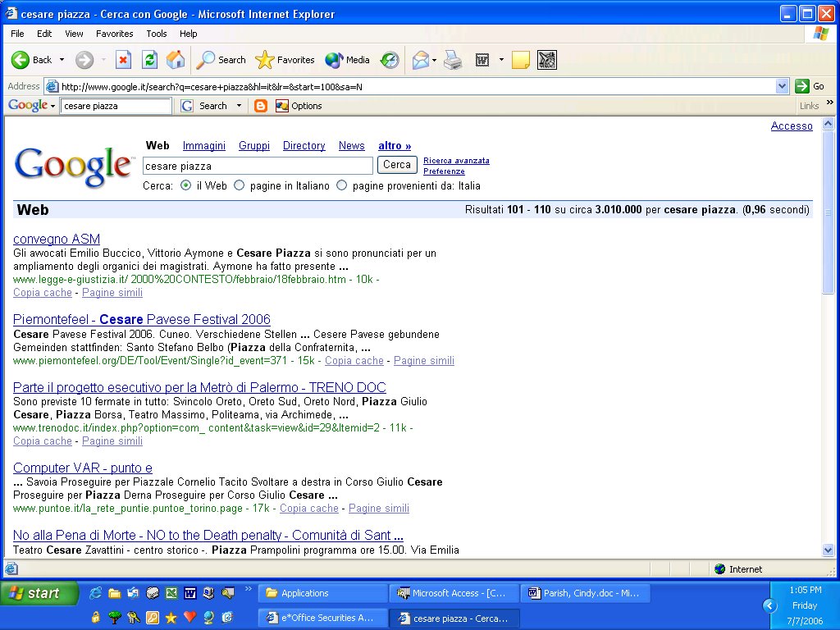Screen dimensions: 840x630
Task: Click the Cerca search button
Action: (397, 165)
